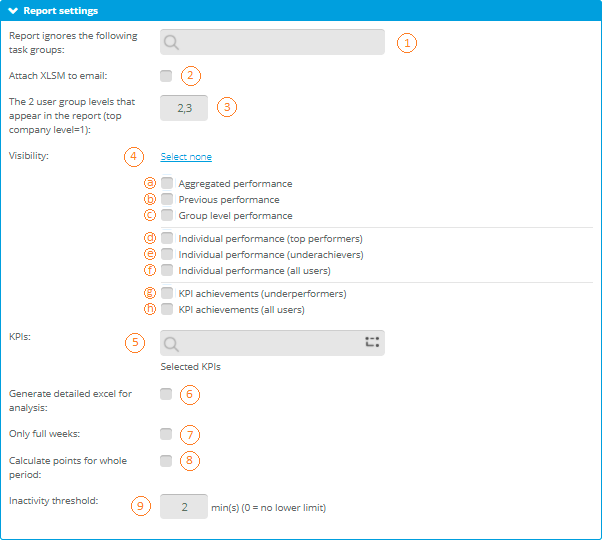This screenshot has height=540, width=602.
Task: Focus the ignored task groups search field
Action: pyautogui.click(x=280, y=42)
